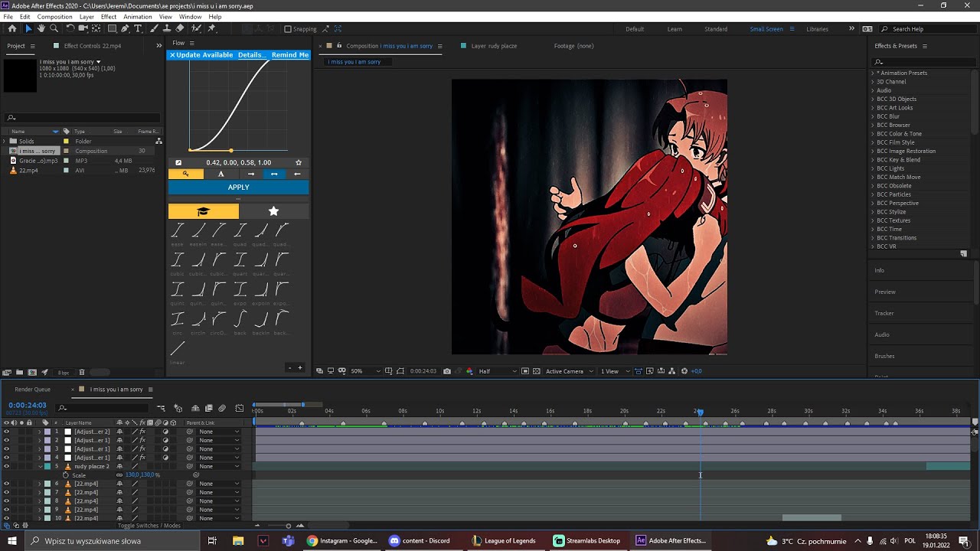Open the Composition menu
980x551 pixels.
pyautogui.click(x=54, y=17)
